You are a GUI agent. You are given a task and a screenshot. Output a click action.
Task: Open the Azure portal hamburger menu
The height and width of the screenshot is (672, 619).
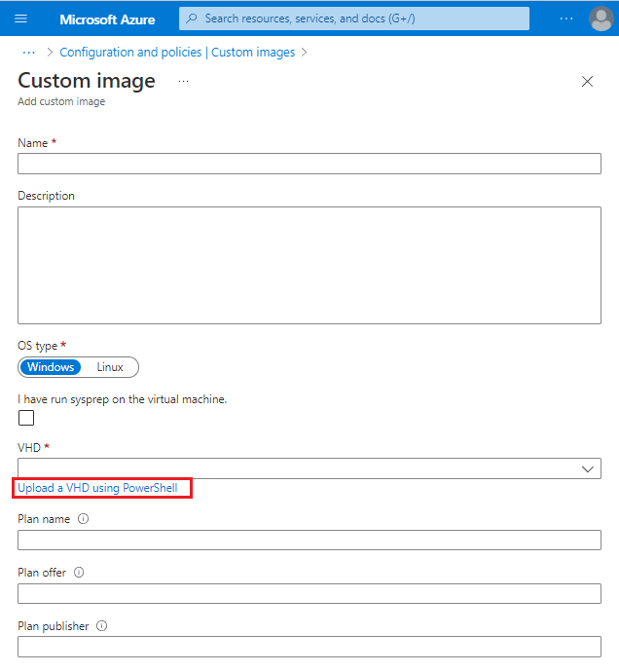[x=20, y=19]
